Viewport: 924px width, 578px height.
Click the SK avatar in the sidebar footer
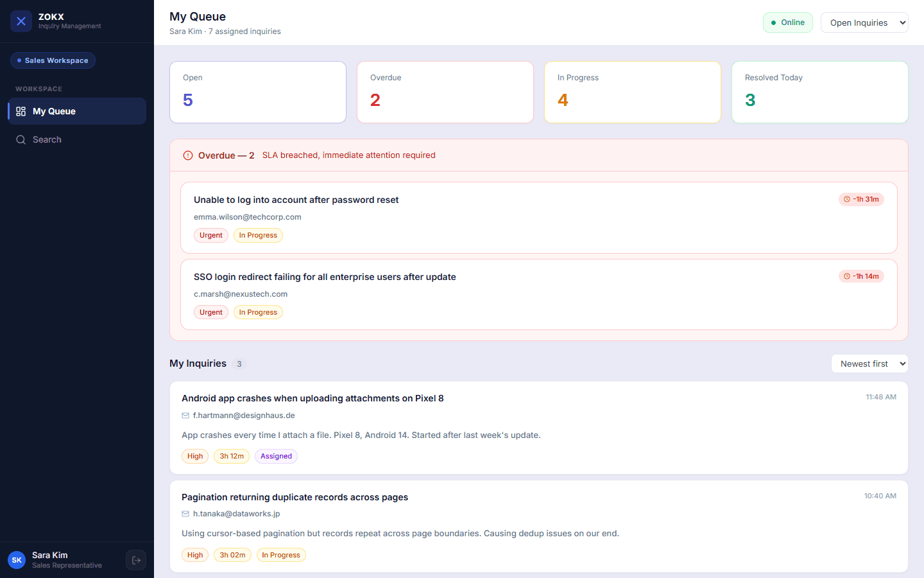(x=17, y=560)
